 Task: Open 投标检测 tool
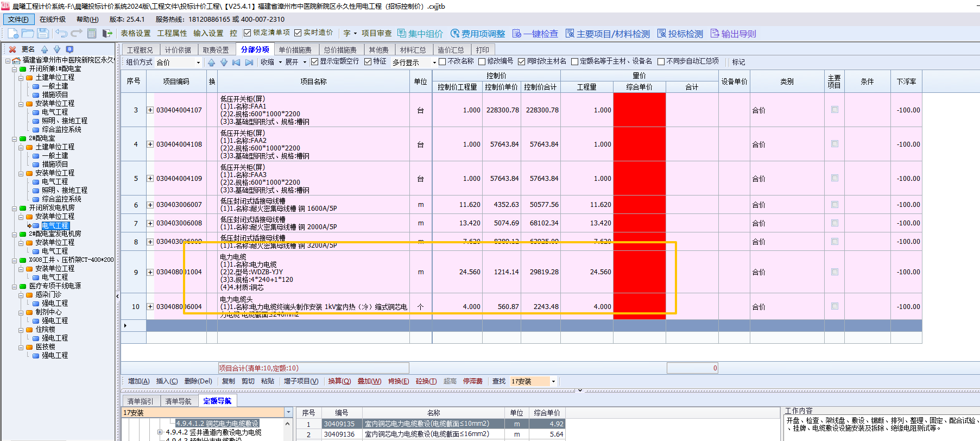[680, 34]
